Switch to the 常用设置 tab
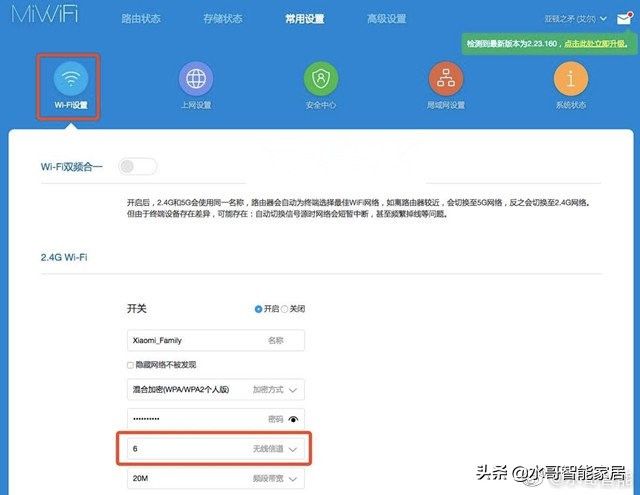Image resolution: width=640 pixels, height=495 pixels. [x=304, y=19]
